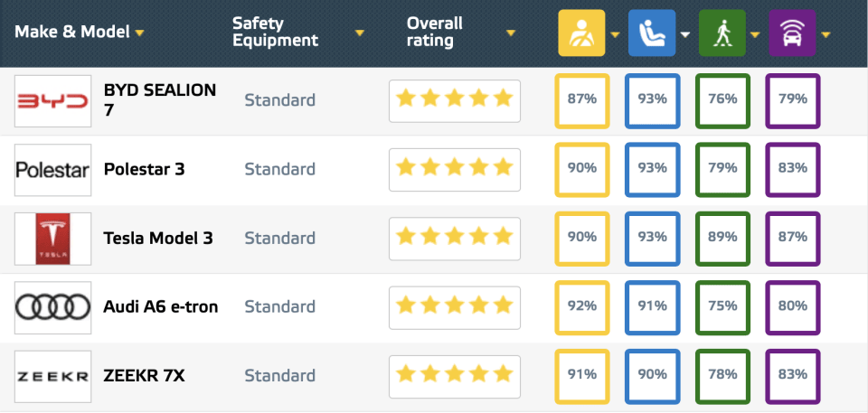Screen dimensions: 868x413
Task: Click the ZEEKR logo thumbnail
Action: click(53, 376)
